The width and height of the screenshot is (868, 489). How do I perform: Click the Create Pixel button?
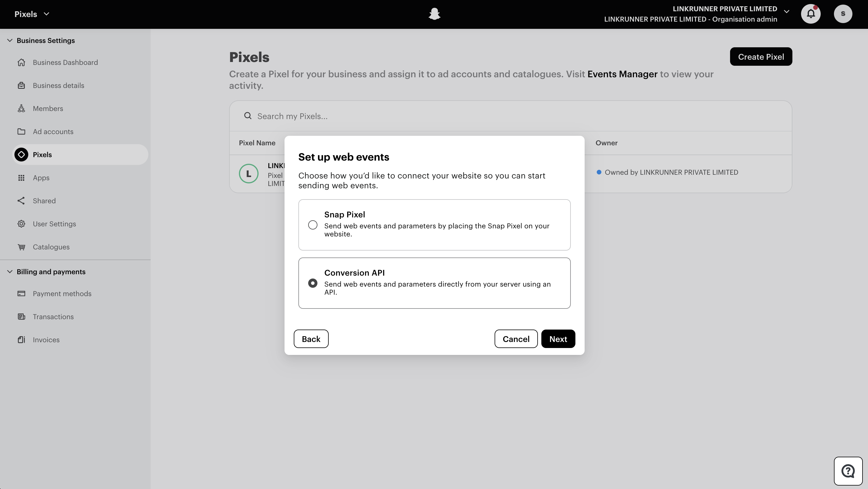(761, 57)
